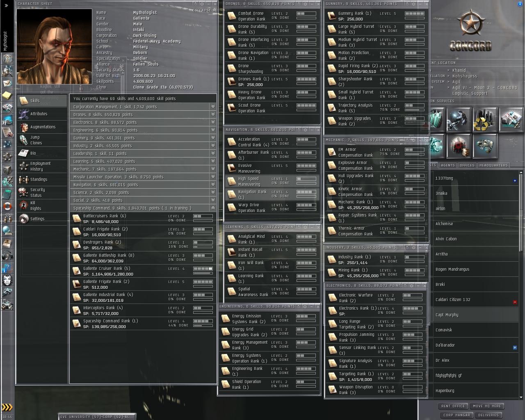The height and width of the screenshot is (420, 525).
Task: Switch to the Attributes tab
Action: pyautogui.click(x=42, y=114)
